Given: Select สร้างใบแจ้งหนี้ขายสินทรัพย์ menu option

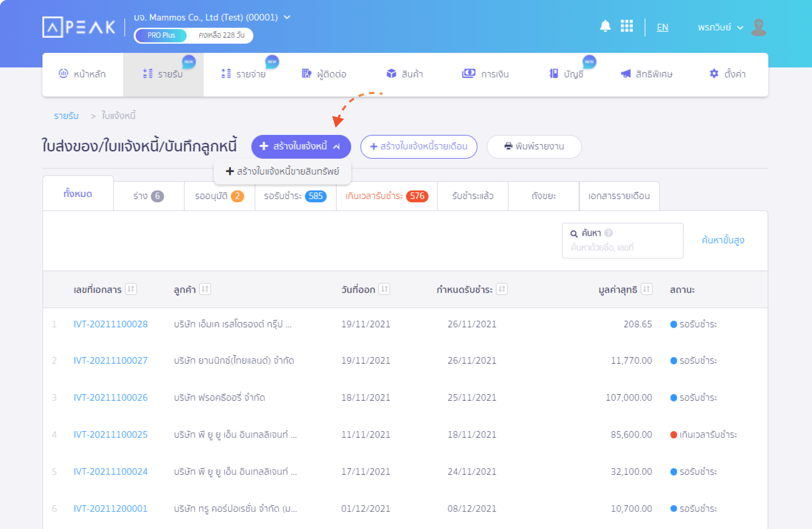Looking at the screenshot, I should pyautogui.click(x=282, y=171).
